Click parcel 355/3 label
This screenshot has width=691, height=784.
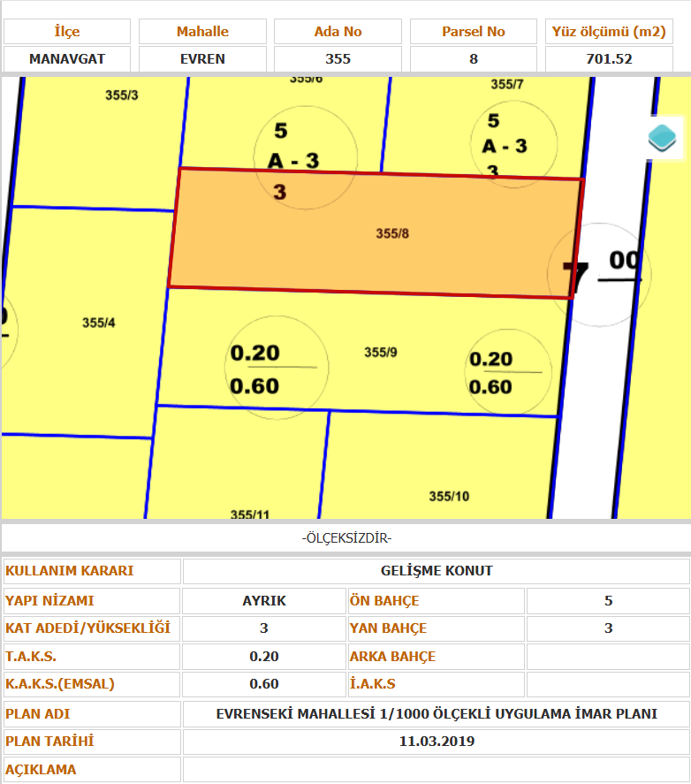pyautogui.click(x=121, y=95)
